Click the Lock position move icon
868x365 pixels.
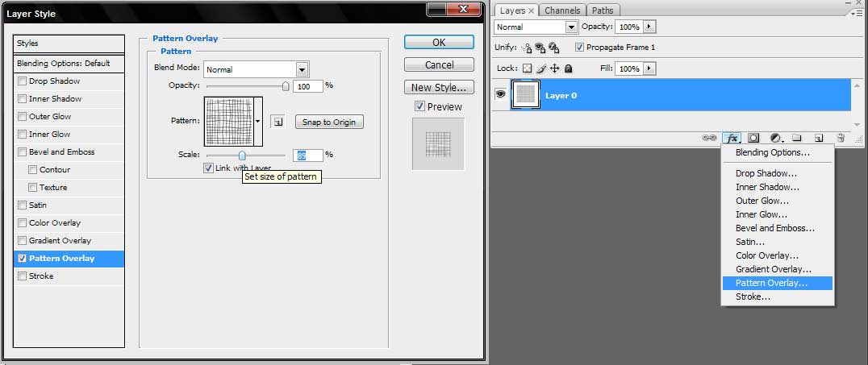pos(554,69)
